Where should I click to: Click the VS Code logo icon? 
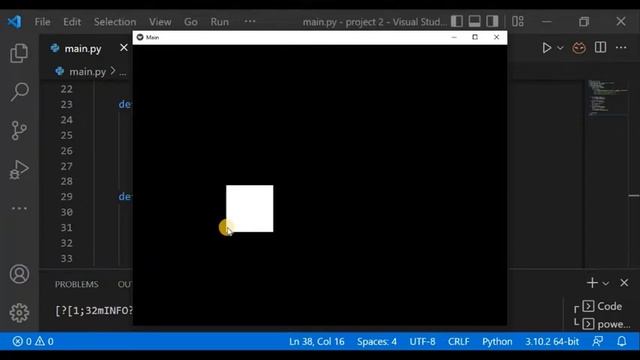(14, 21)
